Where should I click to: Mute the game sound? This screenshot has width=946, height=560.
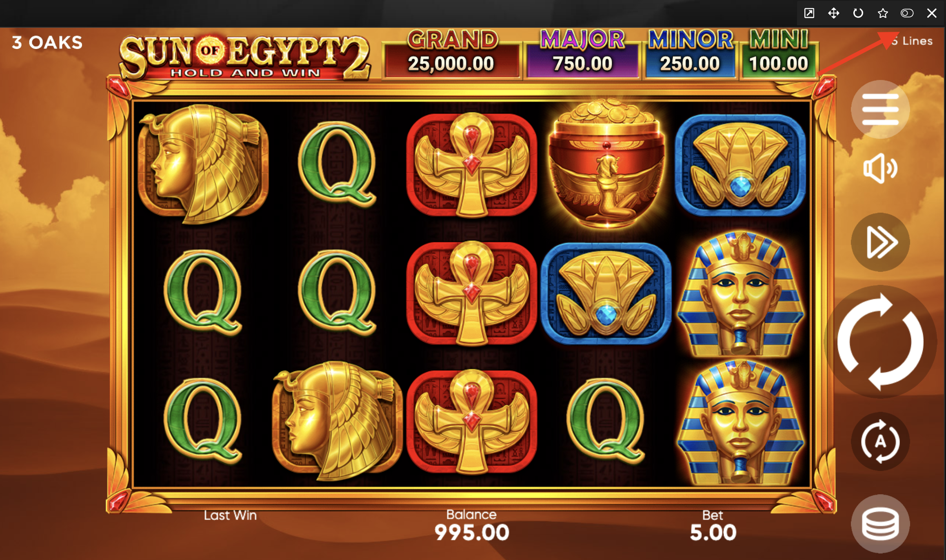880,168
